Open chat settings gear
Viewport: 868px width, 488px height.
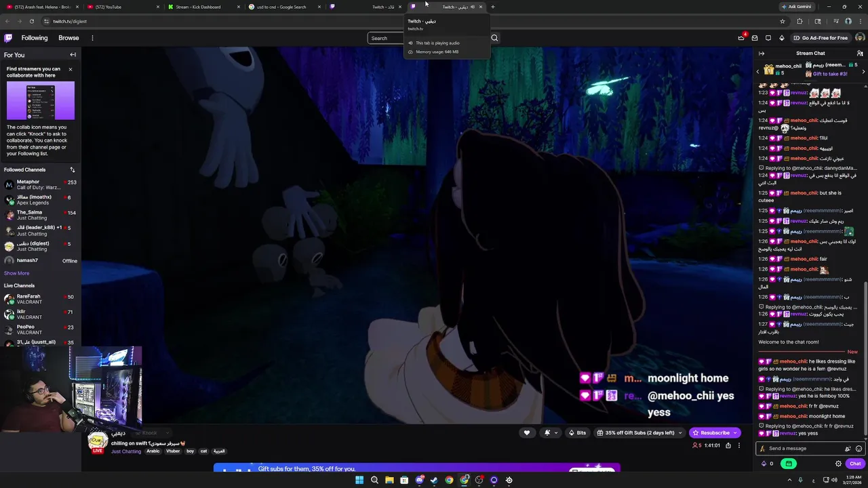(838, 464)
